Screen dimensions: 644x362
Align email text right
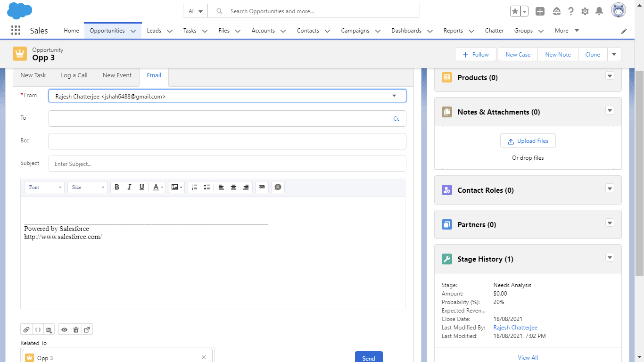pyautogui.click(x=246, y=187)
